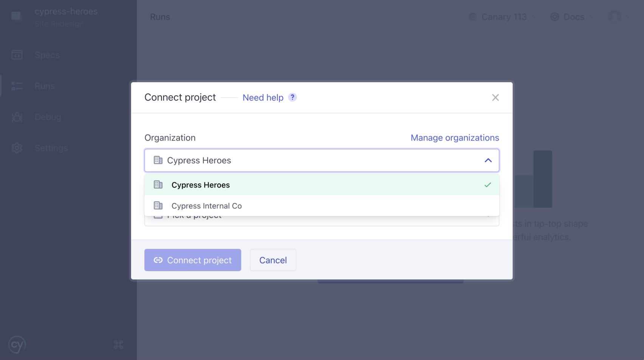
Task: Click the Specs sidebar icon
Action: coord(17,55)
